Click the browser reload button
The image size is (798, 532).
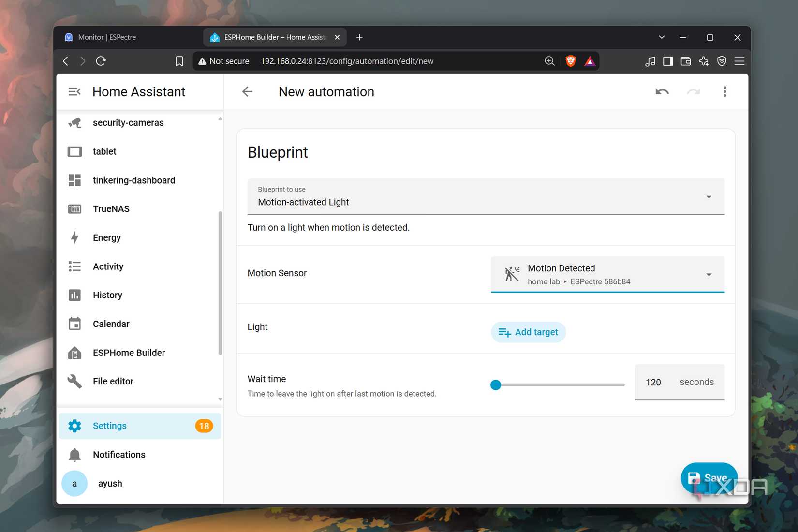tap(101, 61)
